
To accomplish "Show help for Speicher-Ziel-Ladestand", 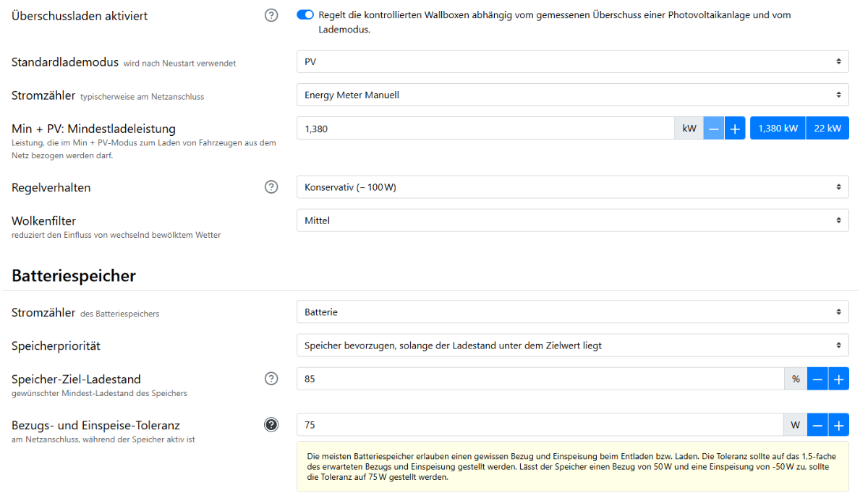I will 271,379.
